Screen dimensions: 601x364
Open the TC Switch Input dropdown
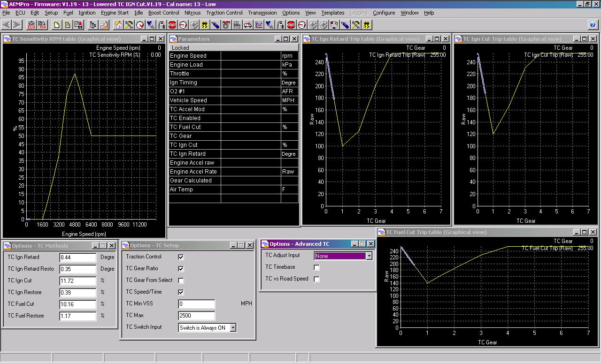[x=233, y=328]
